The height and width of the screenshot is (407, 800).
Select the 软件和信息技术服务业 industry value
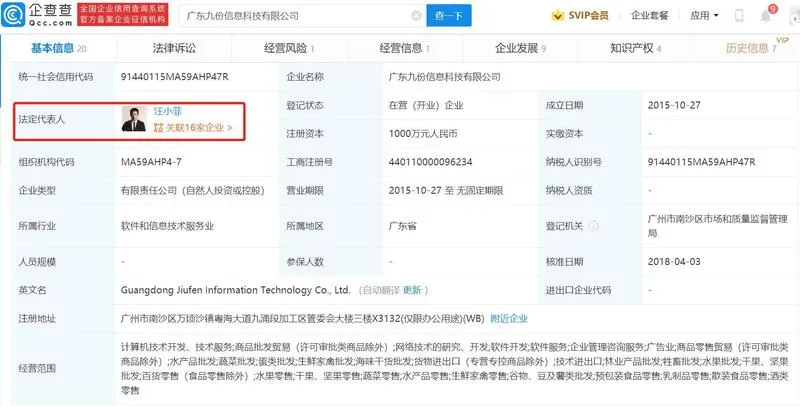[167, 226]
